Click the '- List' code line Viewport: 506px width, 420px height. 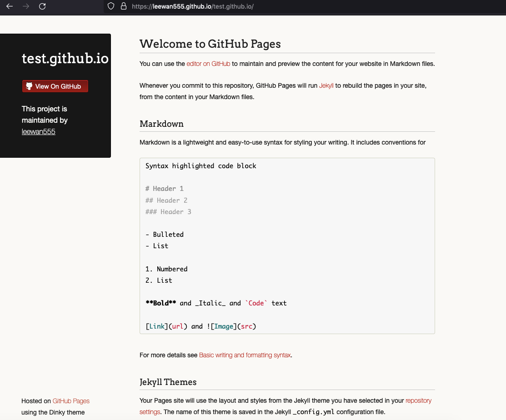click(156, 246)
